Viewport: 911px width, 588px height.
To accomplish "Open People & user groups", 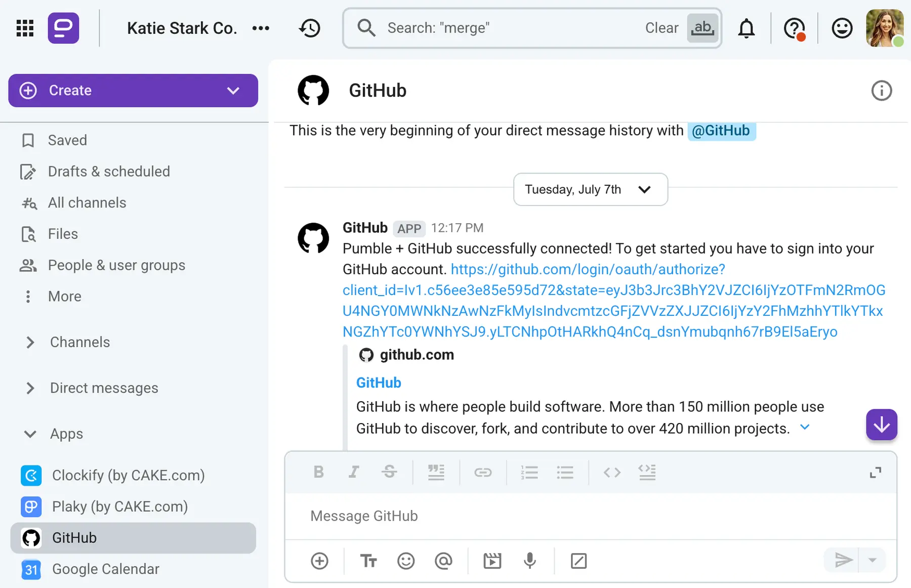I will (x=116, y=266).
